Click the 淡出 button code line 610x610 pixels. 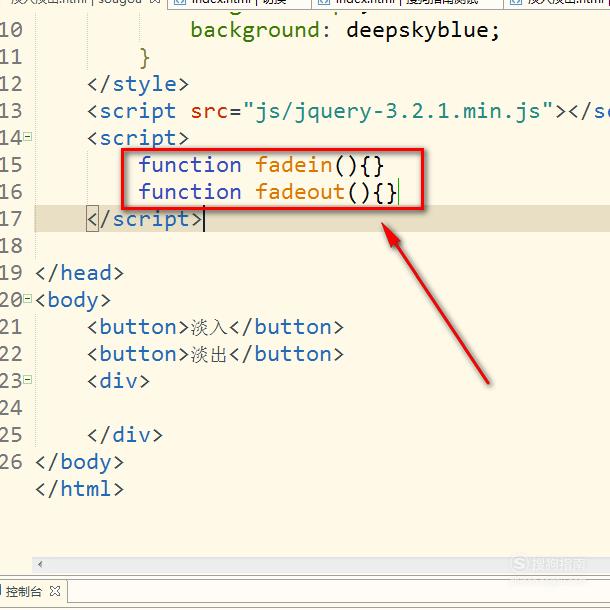[215, 354]
